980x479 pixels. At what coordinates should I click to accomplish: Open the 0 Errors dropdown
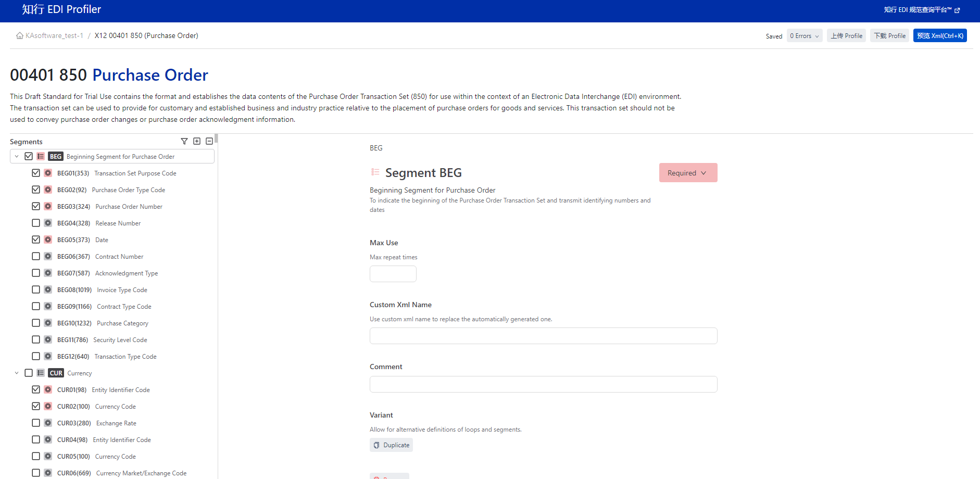coord(805,36)
